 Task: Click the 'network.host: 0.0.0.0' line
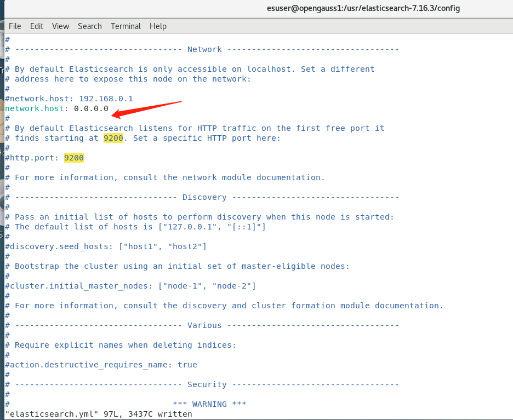pos(56,108)
